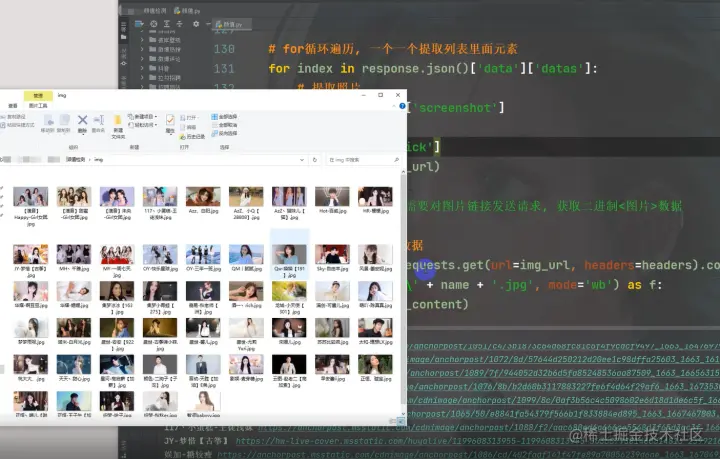Click the 历史记录 (history) ribbon item

pos(192,137)
